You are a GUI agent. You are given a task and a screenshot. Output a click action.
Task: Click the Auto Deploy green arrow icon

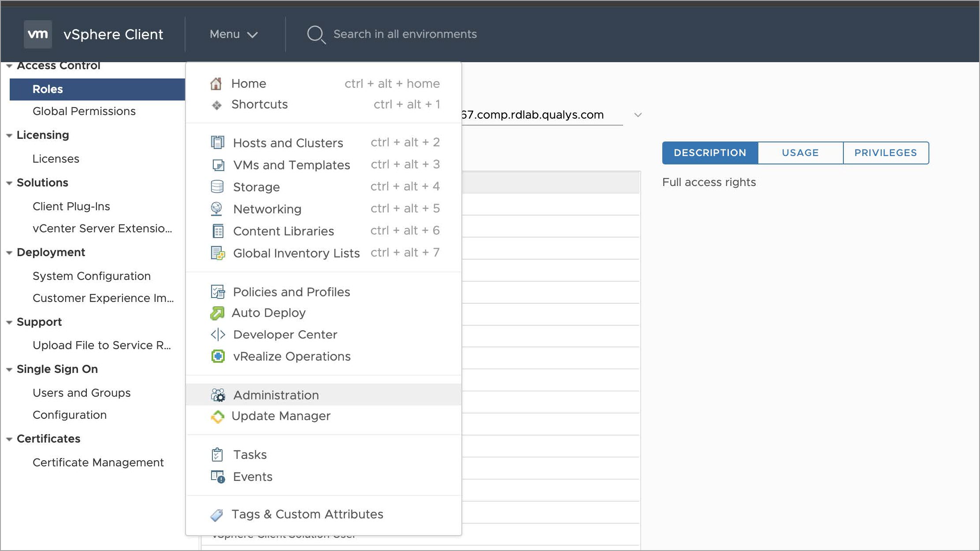click(x=217, y=313)
